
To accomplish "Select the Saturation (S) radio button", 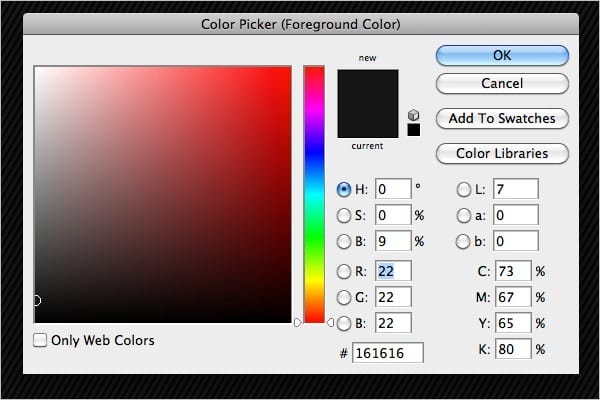I will pos(345,215).
